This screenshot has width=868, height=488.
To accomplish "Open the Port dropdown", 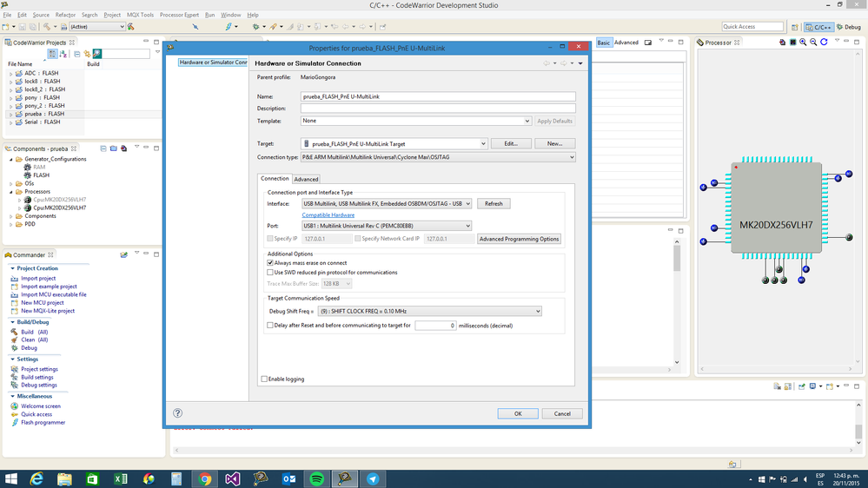I will point(467,226).
